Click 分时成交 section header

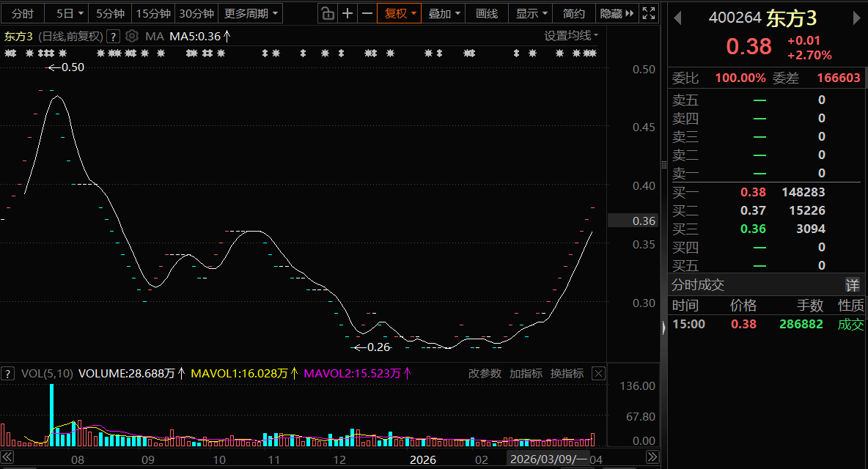pos(697,285)
